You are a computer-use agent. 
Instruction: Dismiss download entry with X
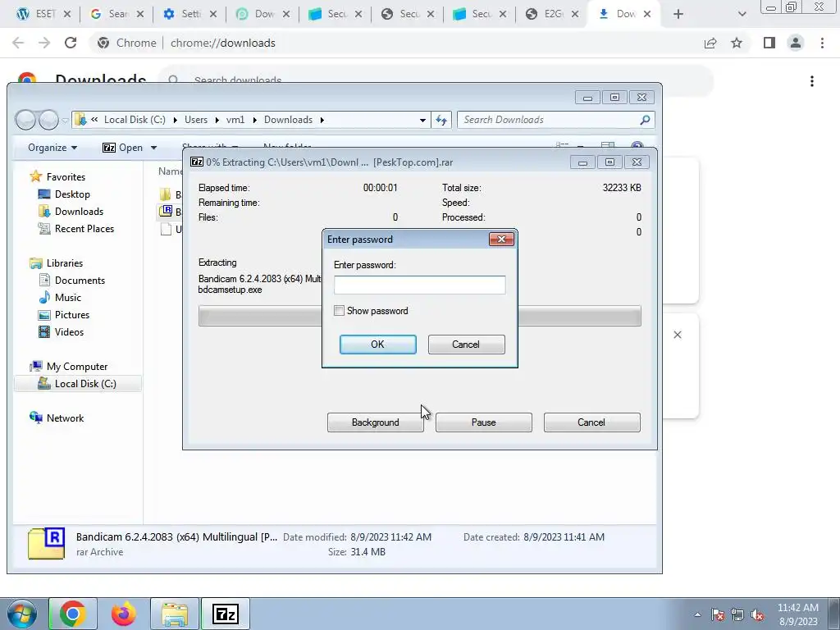tap(677, 335)
